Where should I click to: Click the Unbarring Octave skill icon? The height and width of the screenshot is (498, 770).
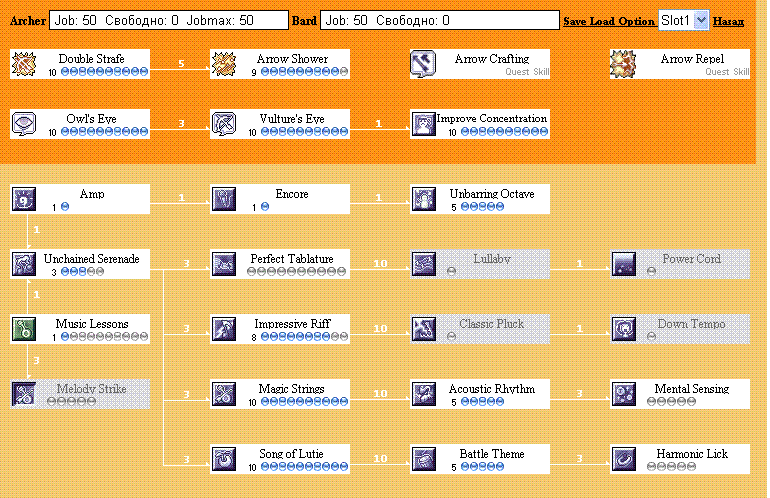424,199
